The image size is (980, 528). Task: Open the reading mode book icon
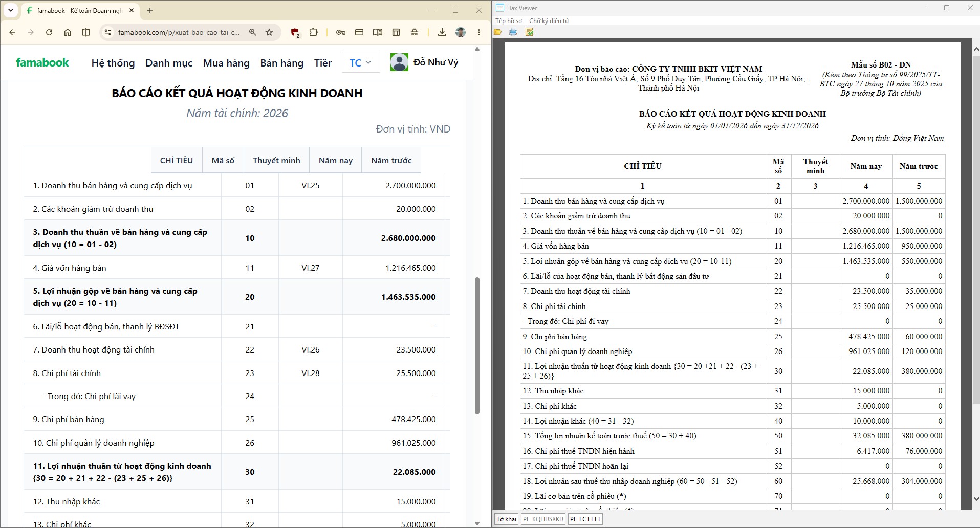[x=378, y=32]
